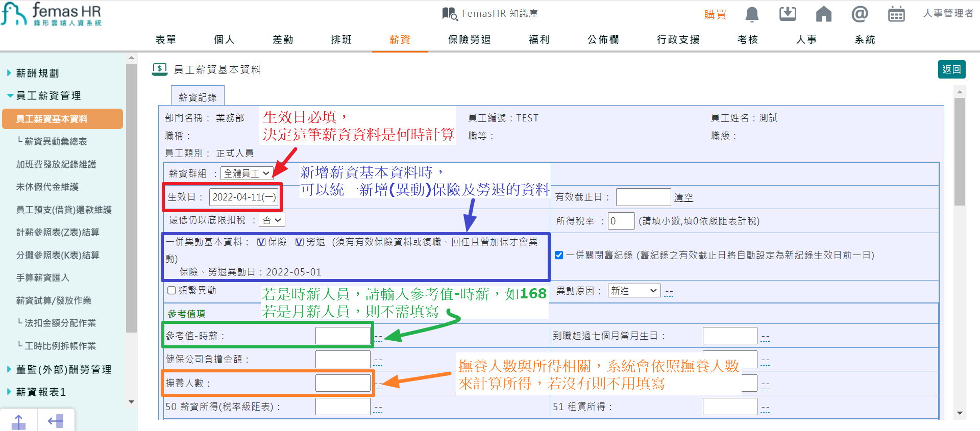The image size is (980, 431).
Task: Click the 生效日 date field
Action: tap(244, 197)
